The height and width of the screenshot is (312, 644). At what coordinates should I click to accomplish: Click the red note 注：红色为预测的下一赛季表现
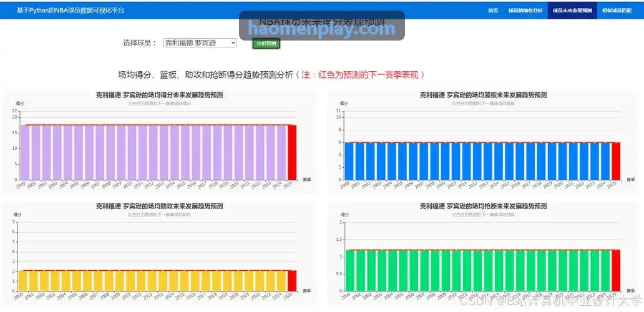click(360, 75)
